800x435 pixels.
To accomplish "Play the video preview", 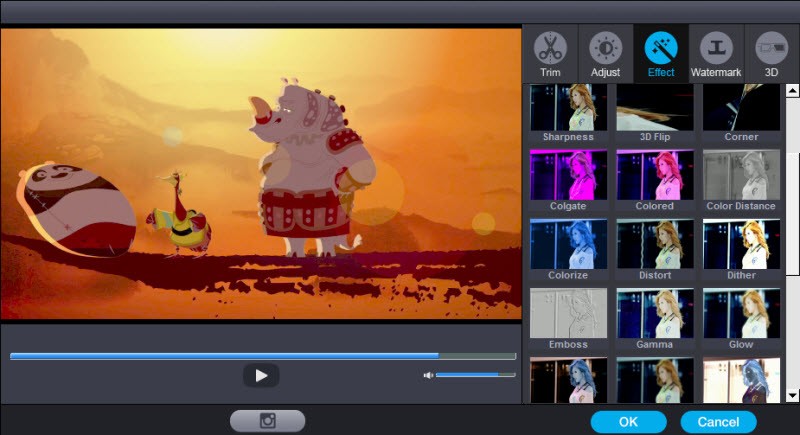I will pos(261,376).
